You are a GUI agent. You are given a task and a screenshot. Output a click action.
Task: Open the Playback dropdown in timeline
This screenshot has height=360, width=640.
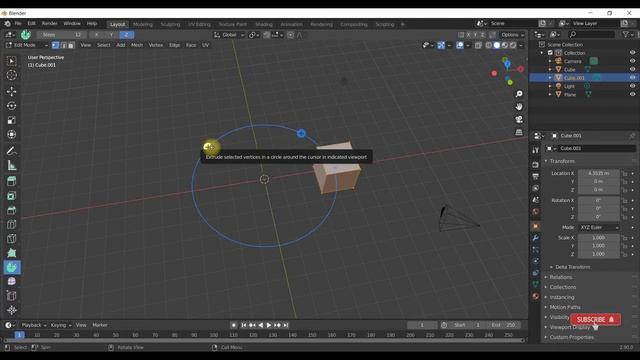pos(33,325)
